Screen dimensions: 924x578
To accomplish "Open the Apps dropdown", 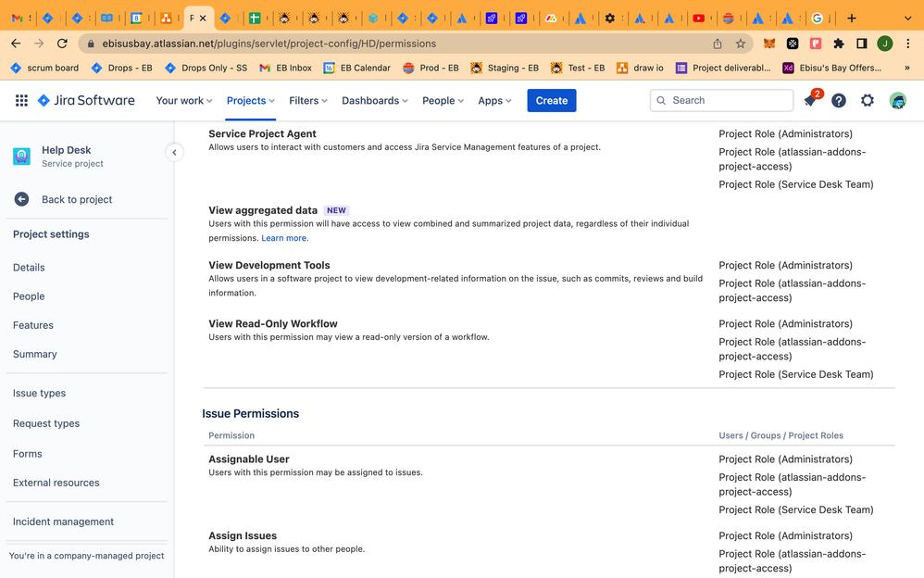I will point(494,100).
